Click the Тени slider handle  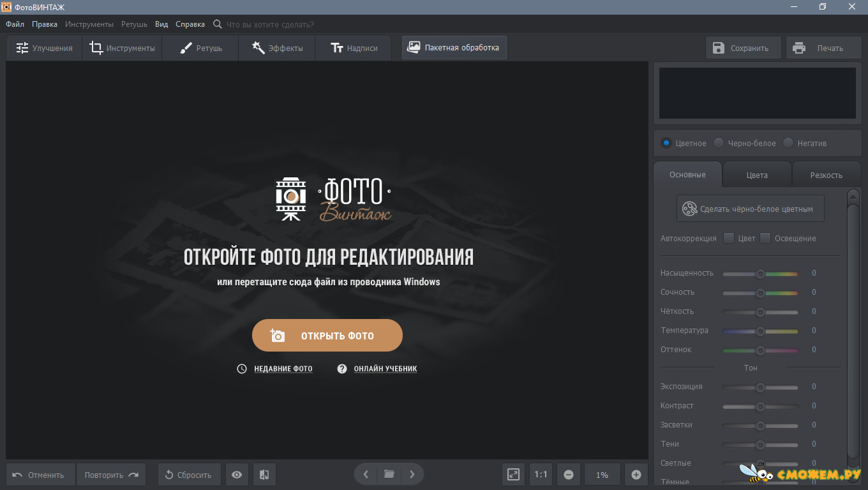pyautogui.click(x=760, y=445)
